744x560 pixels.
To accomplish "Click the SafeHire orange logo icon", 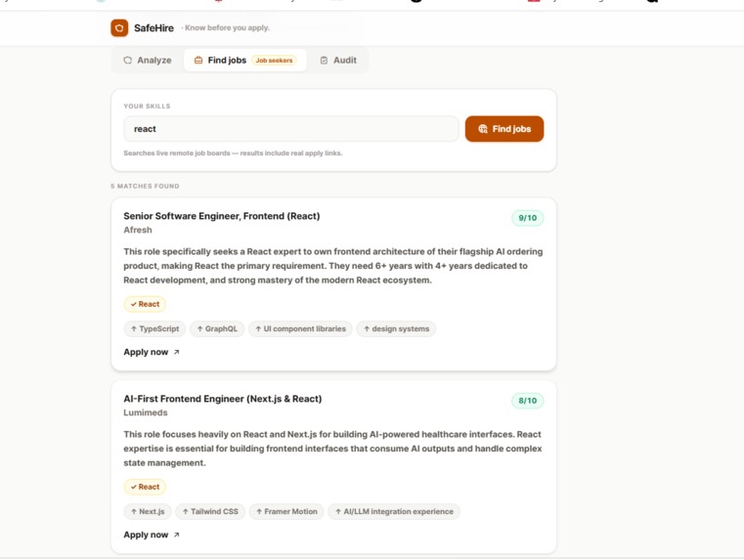I will point(119,28).
